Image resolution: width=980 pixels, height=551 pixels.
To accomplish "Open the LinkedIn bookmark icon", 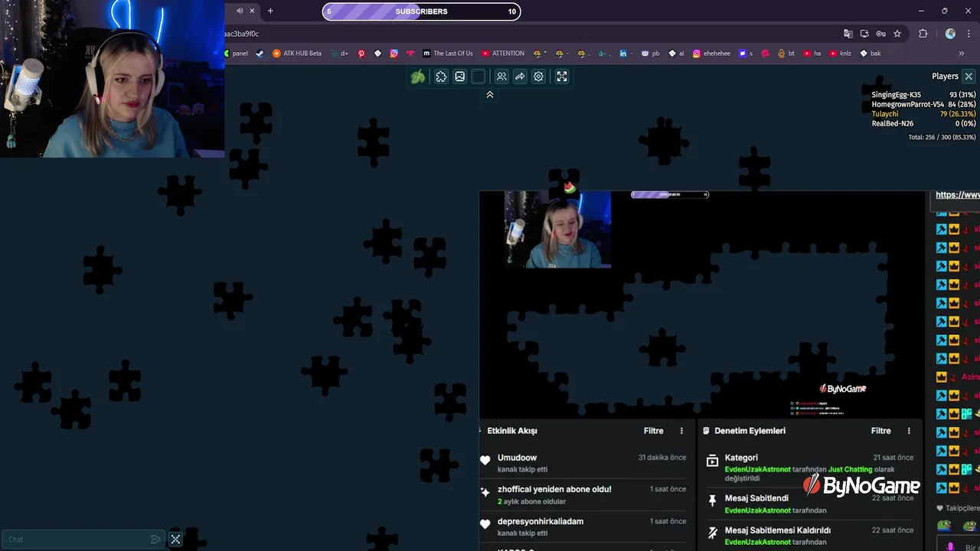I will coord(623,54).
